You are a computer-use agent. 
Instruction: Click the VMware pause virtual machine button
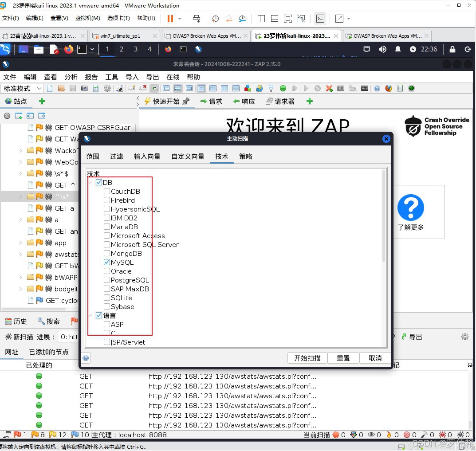170,19
